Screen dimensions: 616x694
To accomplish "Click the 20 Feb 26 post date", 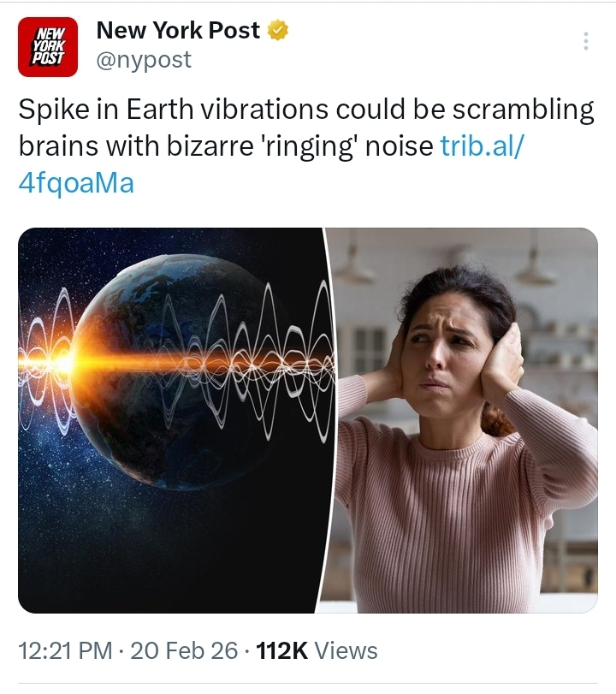I will pyautogui.click(x=184, y=650).
